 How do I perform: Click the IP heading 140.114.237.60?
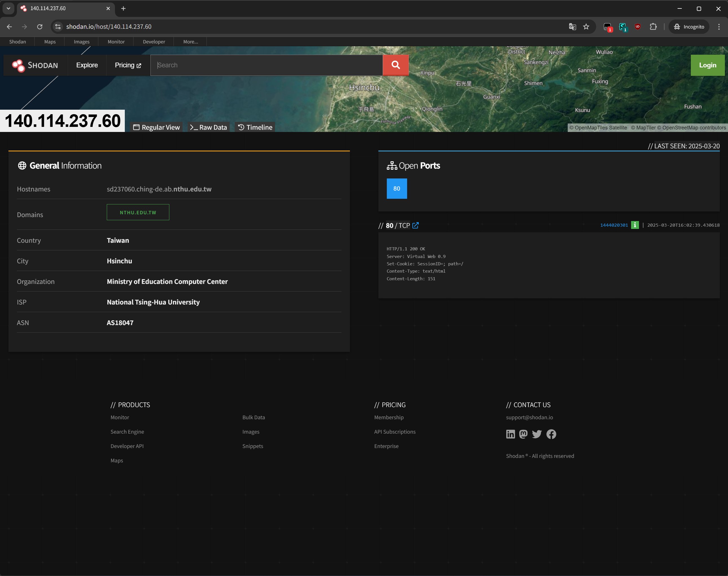(x=62, y=121)
